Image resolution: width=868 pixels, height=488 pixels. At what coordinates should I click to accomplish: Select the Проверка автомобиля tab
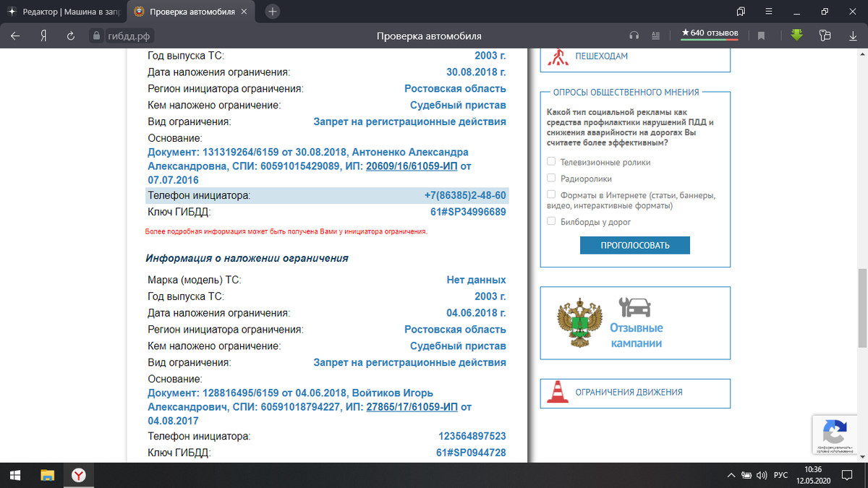(x=192, y=12)
